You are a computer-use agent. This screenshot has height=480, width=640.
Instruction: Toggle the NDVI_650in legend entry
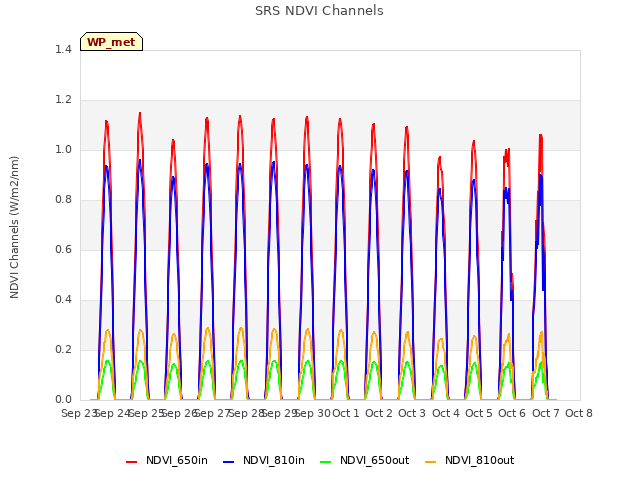tap(167, 460)
